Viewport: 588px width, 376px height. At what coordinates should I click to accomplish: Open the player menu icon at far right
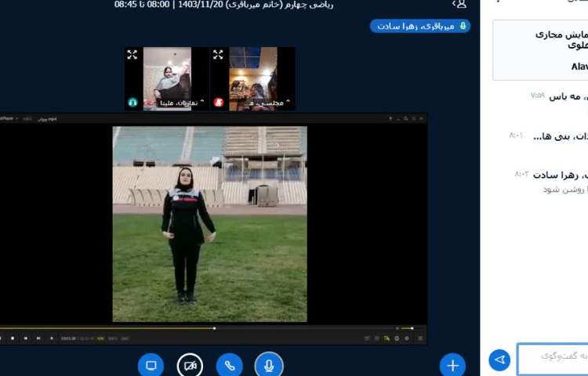coord(420,338)
